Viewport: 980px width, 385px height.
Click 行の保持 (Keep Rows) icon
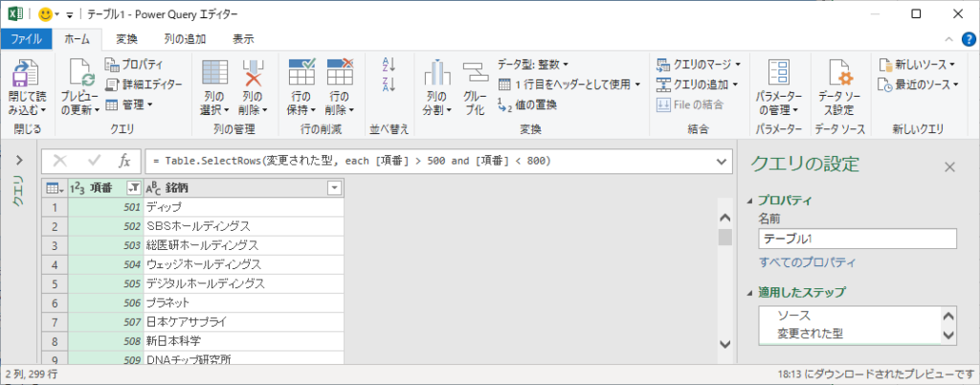[301, 73]
